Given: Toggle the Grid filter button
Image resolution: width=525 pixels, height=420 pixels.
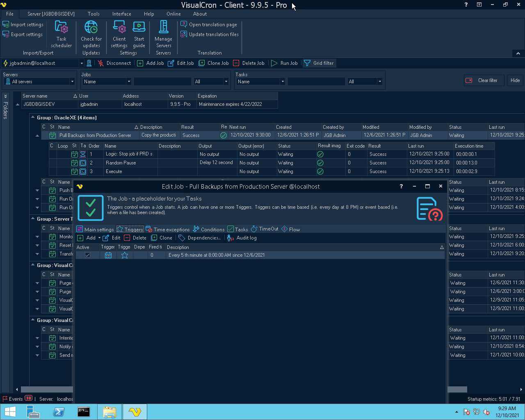Looking at the screenshot, I should tap(319, 63).
